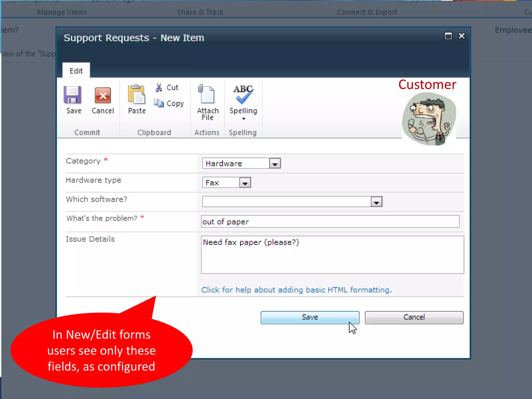The height and width of the screenshot is (399, 532).
Task: Click inside the Issue Details text area
Action: [x=332, y=255]
